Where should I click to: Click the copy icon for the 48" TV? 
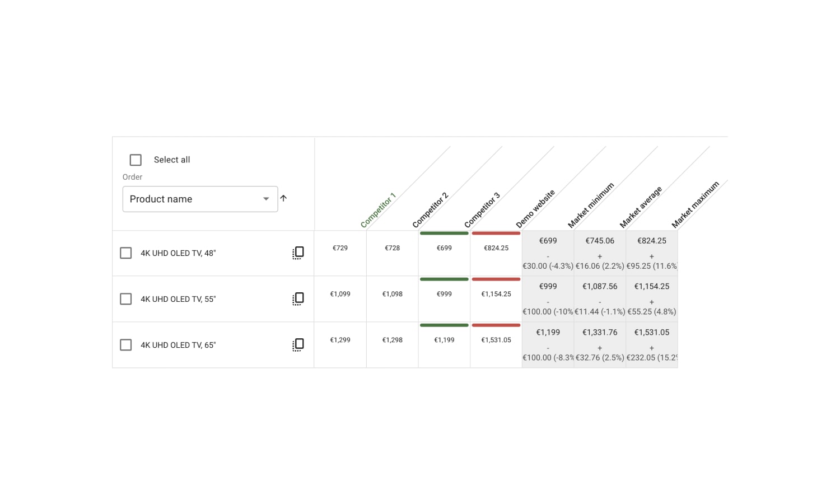pyautogui.click(x=298, y=253)
